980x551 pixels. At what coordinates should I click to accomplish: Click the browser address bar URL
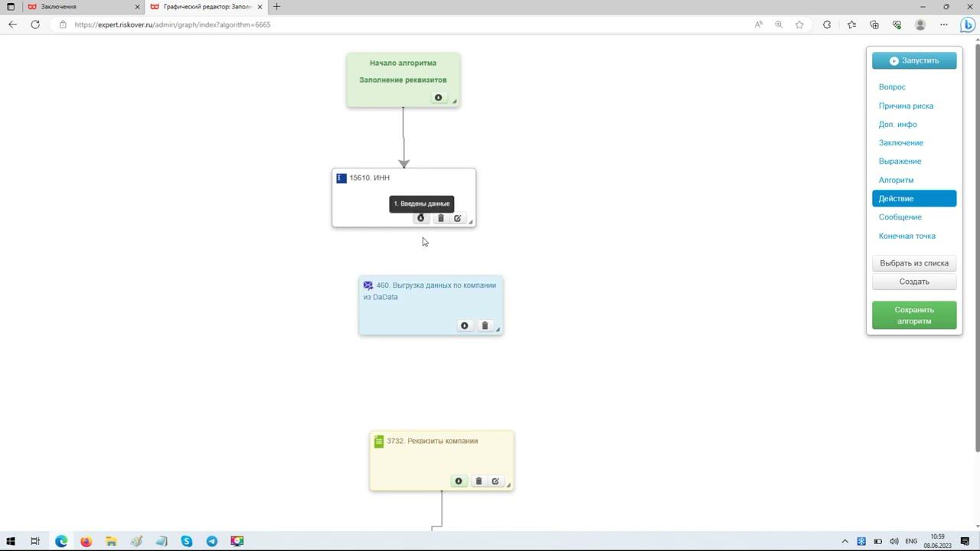pyautogui.click(x=172, y=24)
